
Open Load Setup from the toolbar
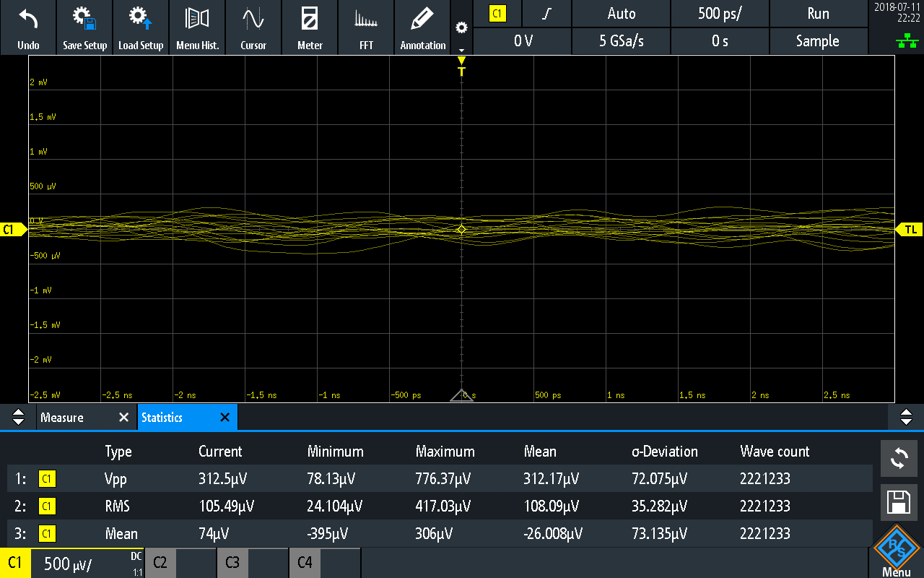point(141,27)
